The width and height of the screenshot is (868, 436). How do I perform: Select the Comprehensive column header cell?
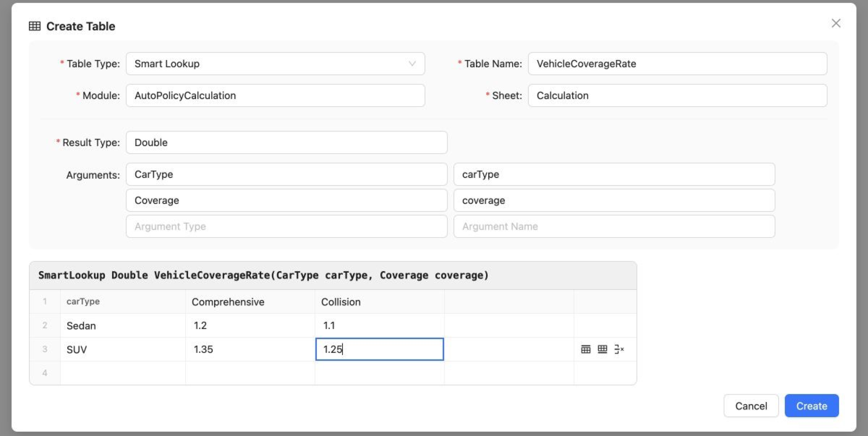tap(250, 302)
